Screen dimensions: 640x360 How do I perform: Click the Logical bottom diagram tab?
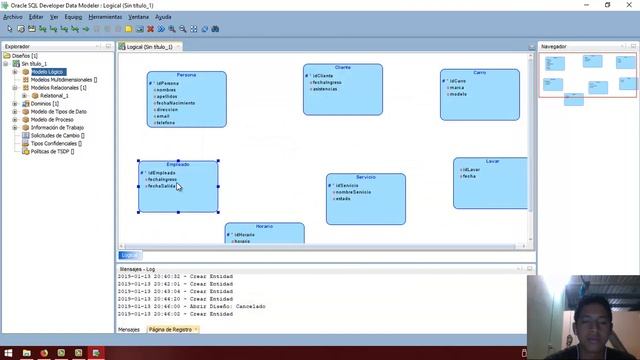[x=129, y=256]
